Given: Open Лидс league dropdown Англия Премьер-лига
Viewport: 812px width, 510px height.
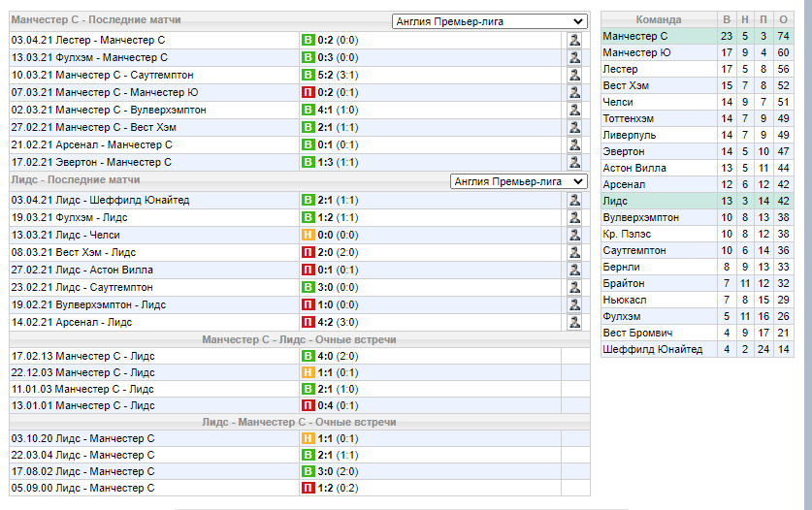Looking at the screenshot, I should click(x=518, y=181).
